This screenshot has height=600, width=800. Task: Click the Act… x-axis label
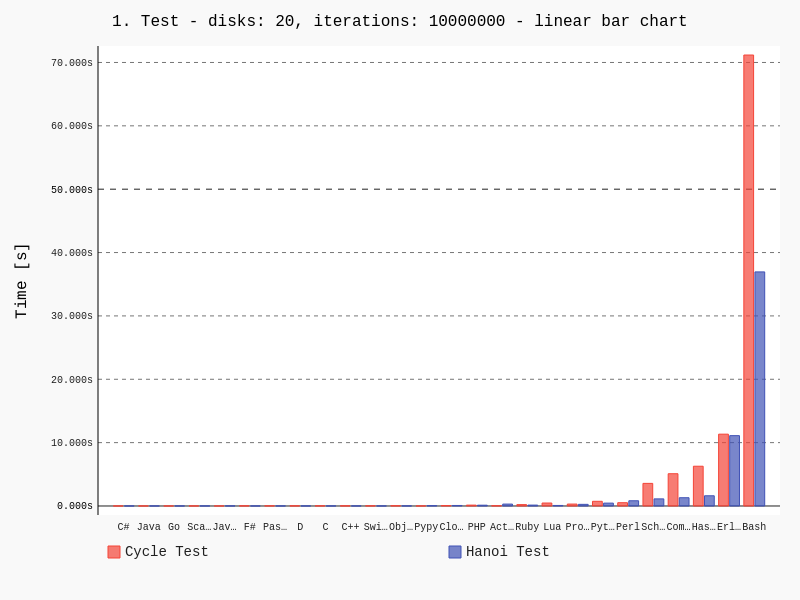[502, 527]
